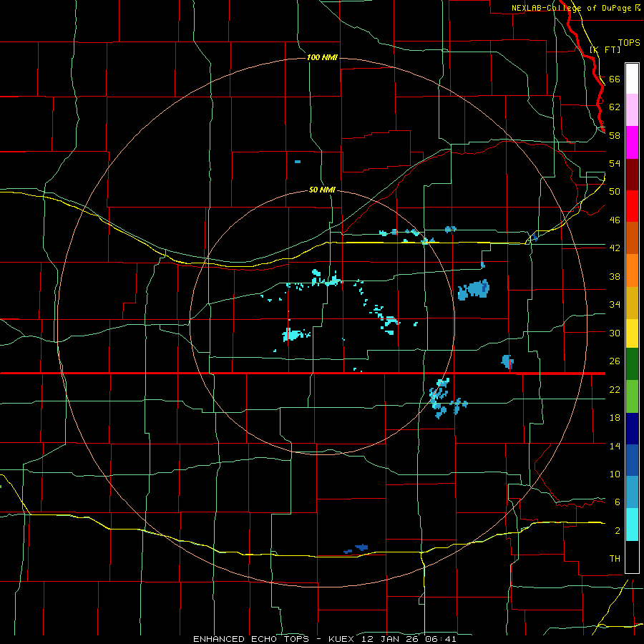Click the 30 legend value
Screen dimensions: 644x644
[x=615, y=333]
